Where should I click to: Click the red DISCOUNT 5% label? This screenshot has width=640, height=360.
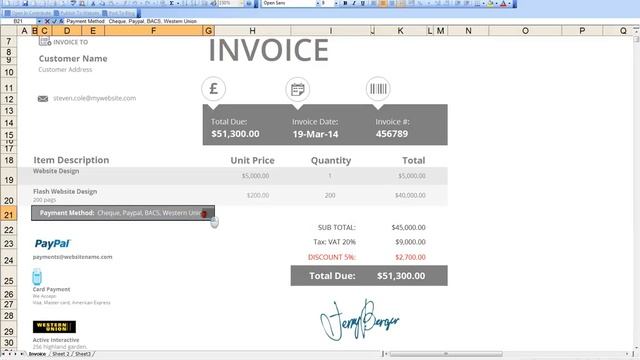coord(332,257)
